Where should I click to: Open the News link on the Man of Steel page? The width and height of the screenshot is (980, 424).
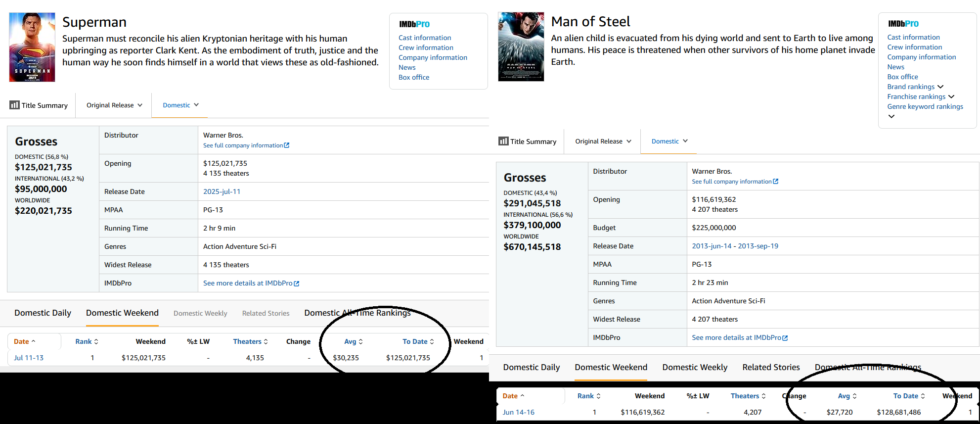(895, 67)
